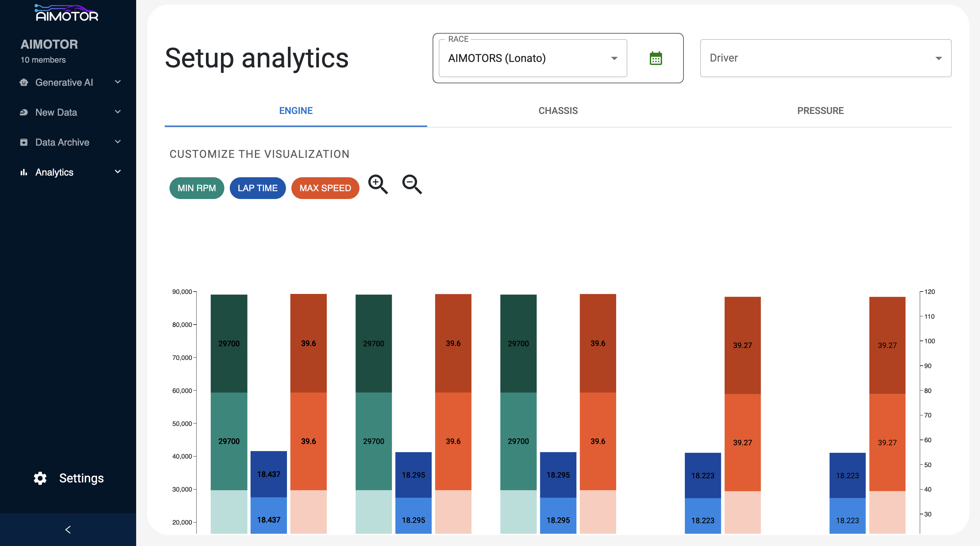
Task: Click the Data Archive box icon
Action: (24, 142)
